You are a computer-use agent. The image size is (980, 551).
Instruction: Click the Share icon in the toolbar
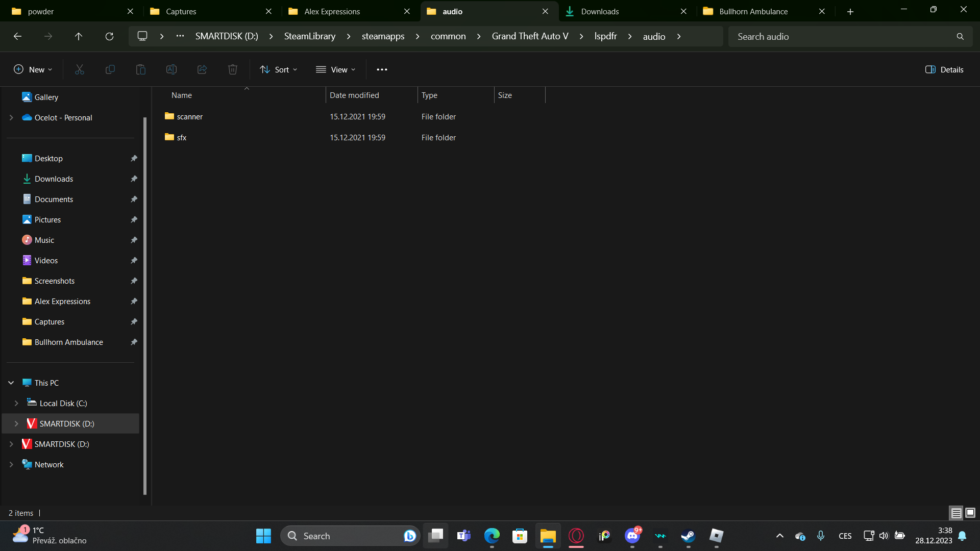202,69
